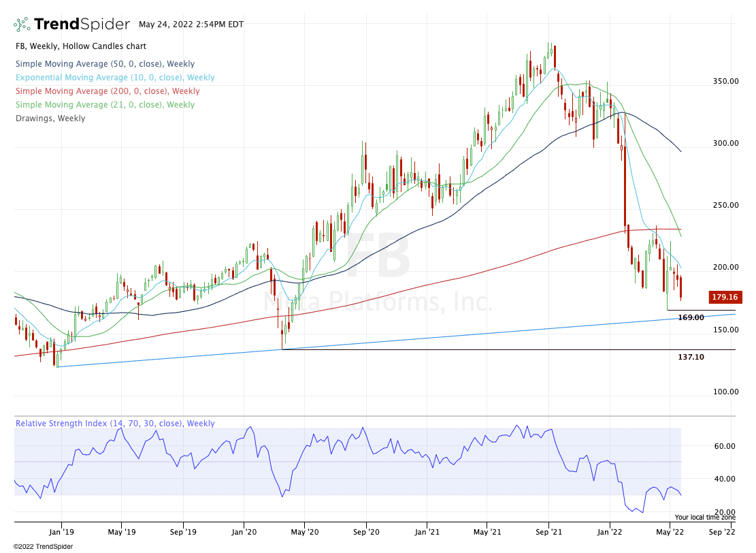Open the Drawings, Weekly legend entry

click(50, 118)
